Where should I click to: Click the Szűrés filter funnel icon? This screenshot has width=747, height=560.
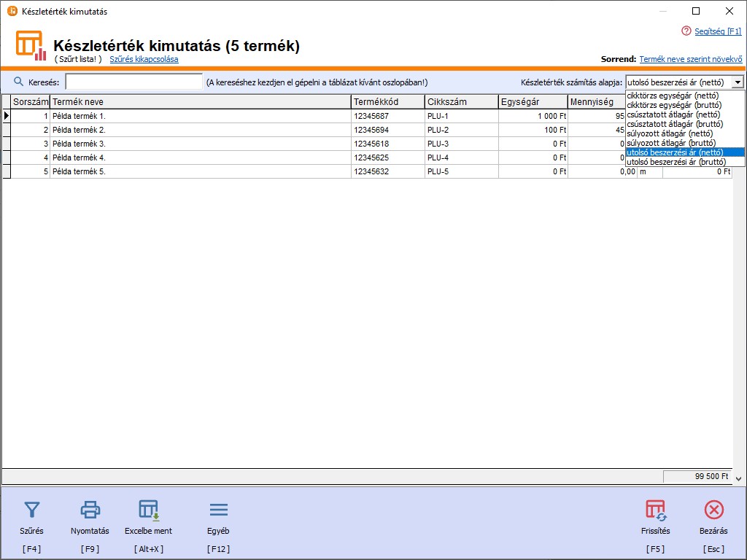click(31, 510)
